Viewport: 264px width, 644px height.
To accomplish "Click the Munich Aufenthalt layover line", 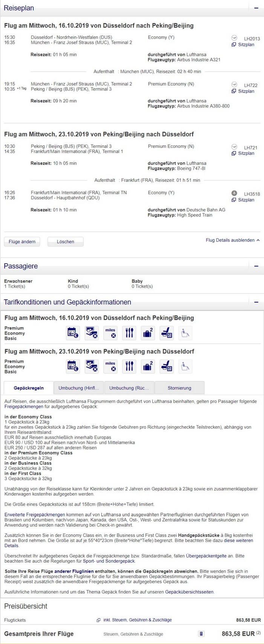I will coord(147,71).
